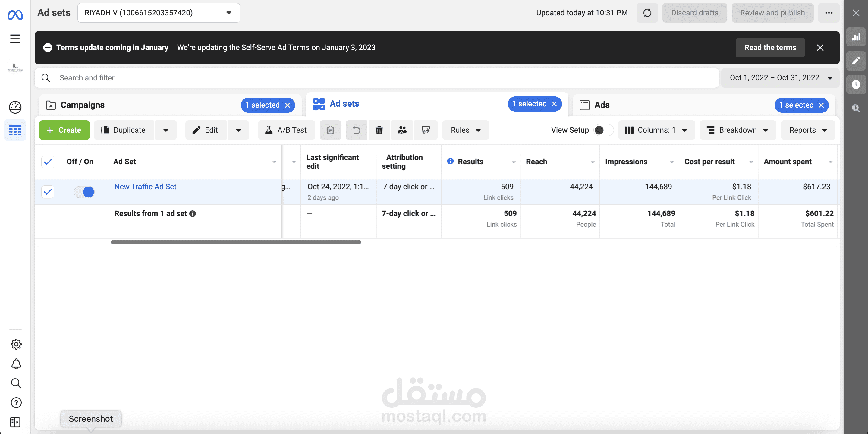Switch to the Ads tab
This screenshot has width=868, height=434.
tap(602, 105)
